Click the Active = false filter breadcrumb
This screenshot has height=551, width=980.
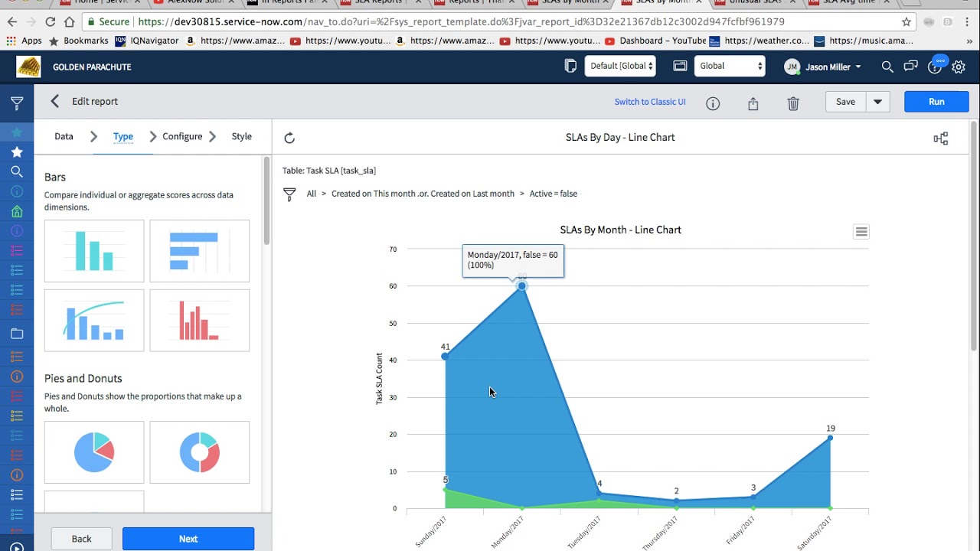553,194
